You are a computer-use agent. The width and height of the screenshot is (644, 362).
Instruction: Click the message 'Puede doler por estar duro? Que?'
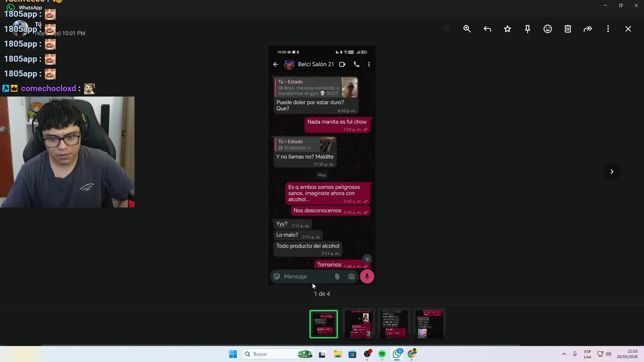[x=310, y=106]
